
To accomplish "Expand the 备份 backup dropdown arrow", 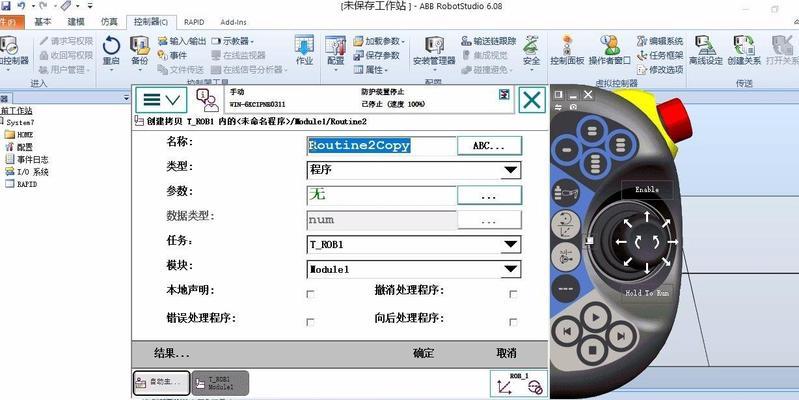I will pos(139,70).
